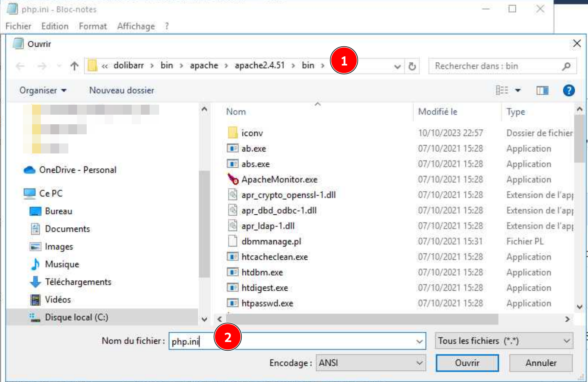Image resolution: width=588 pixels, height=382 pixels.
Task: Select the file htdigest.exe
Action: tap(265, 288)
